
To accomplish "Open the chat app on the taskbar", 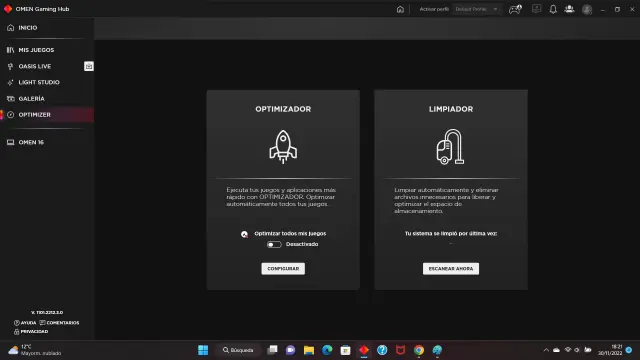I will coord(290,350).
